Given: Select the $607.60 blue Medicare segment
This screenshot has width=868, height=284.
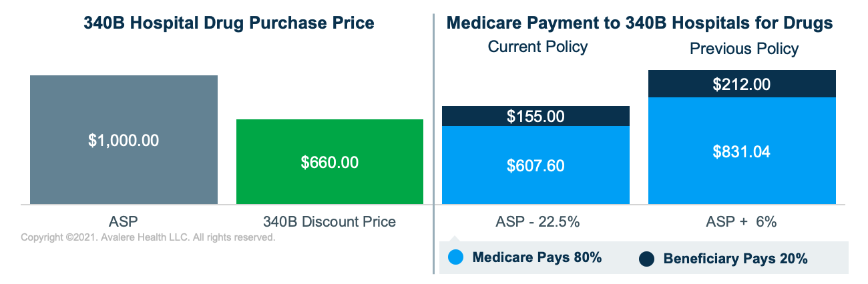Looking at the screenshot, I should tap(535, 165).
